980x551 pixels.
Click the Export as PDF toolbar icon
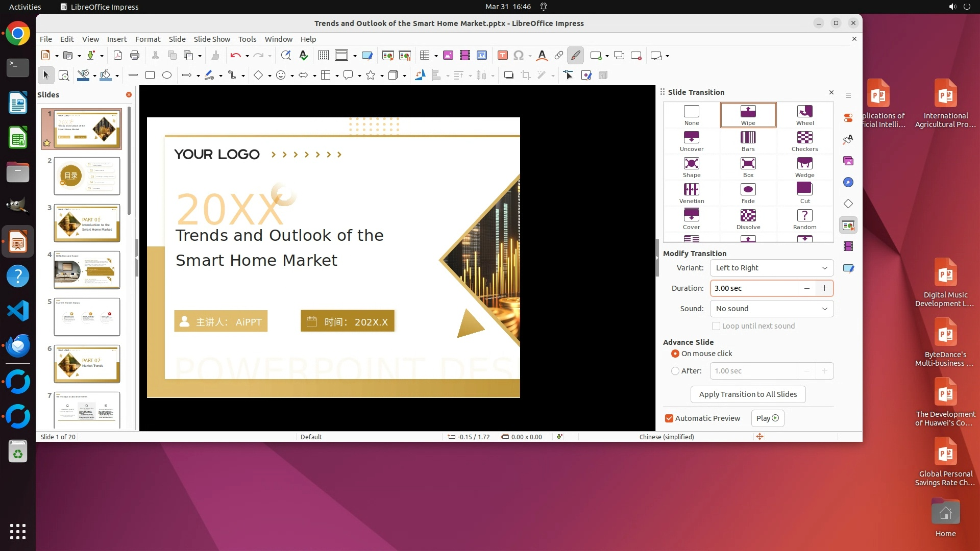[118, 56]
